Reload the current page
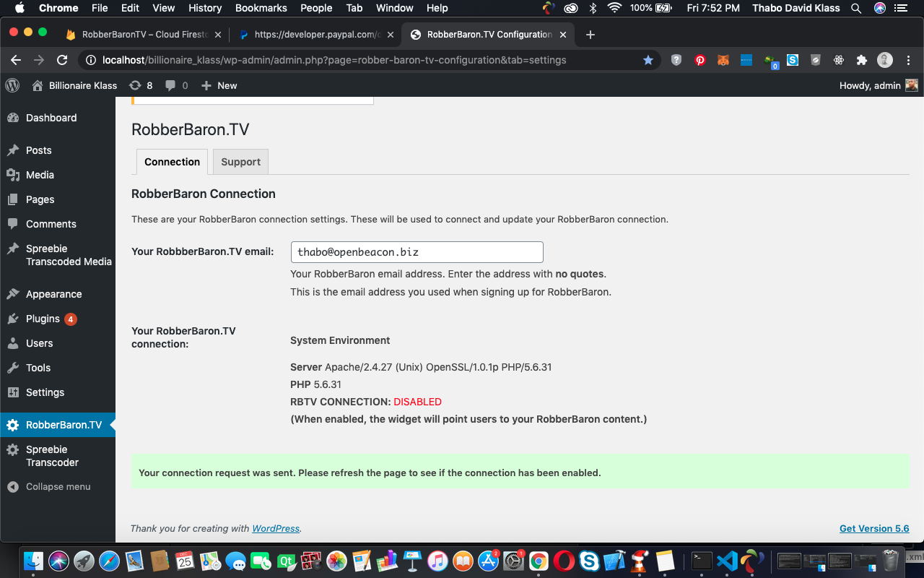924x578 pixels. click(62, 60)
